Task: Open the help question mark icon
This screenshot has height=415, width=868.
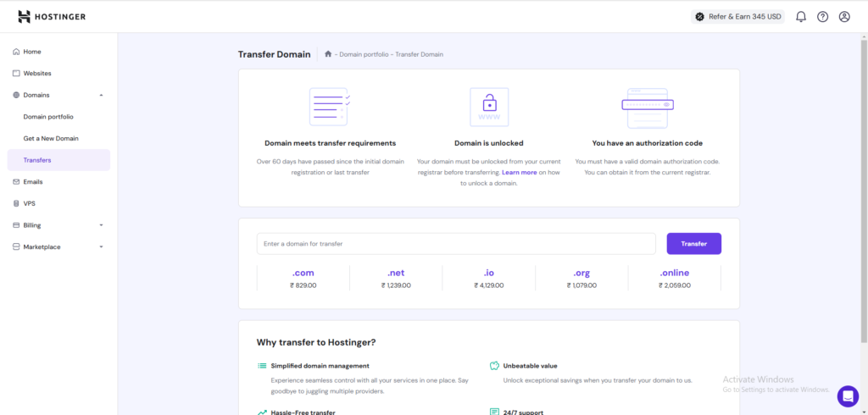Action: coord(822,17)
